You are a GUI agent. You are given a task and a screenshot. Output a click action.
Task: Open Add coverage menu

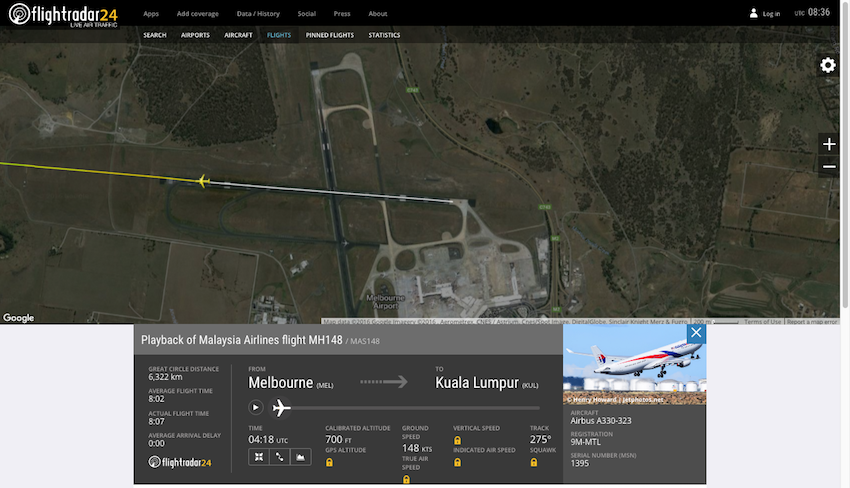click(x=197, y=14)
